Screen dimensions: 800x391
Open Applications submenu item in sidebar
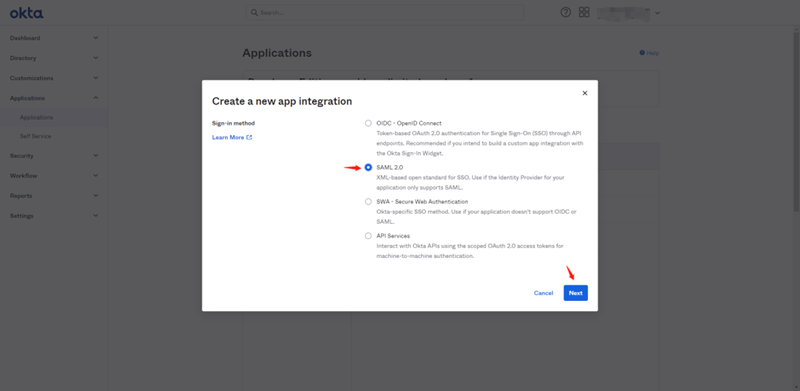click(x=36, y=117)
